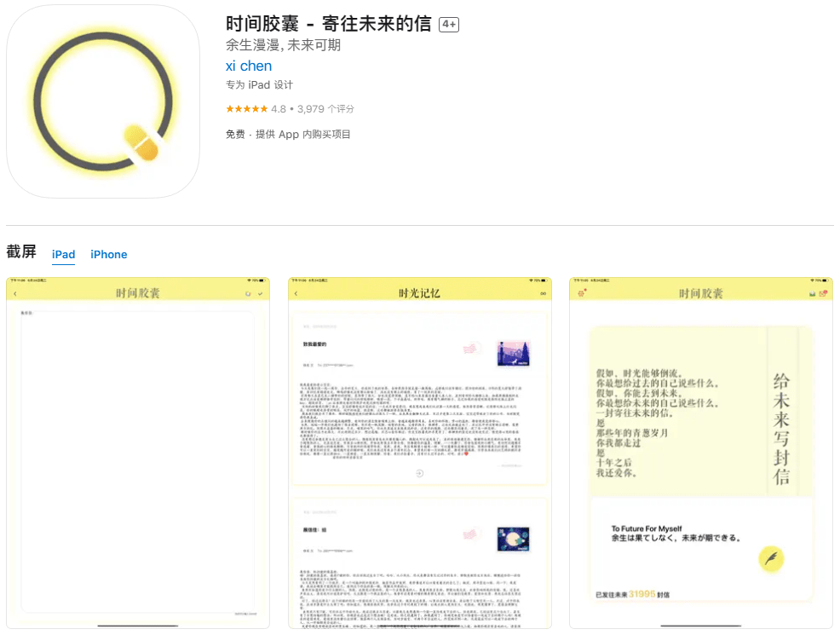Click the 31995 sent letters counter
The width and height of the screenshot is (840, 635).
(x=642, y=594)
